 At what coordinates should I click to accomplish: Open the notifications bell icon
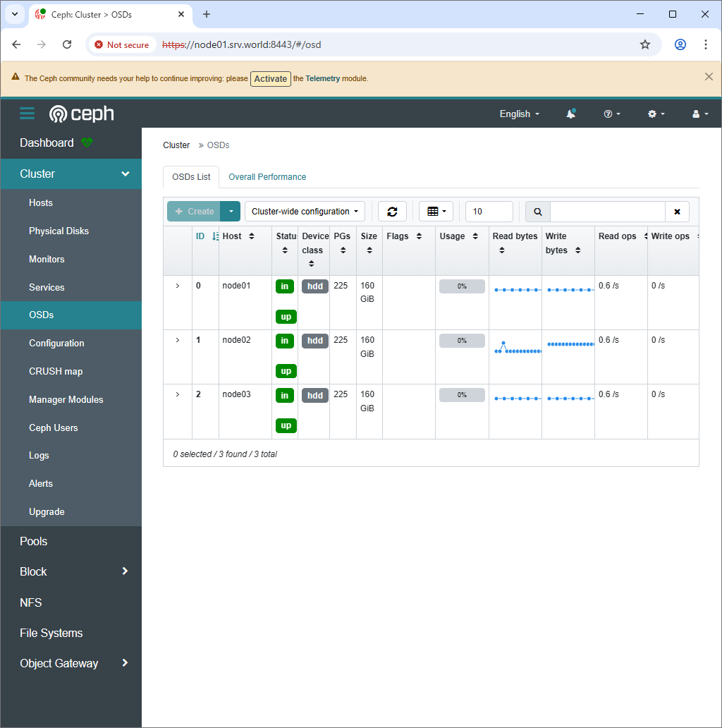point(571,114)
